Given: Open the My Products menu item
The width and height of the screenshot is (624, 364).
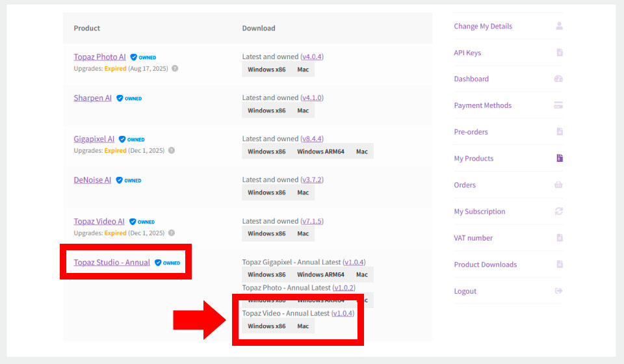Looking at the screenshot, I should point(473,159).
